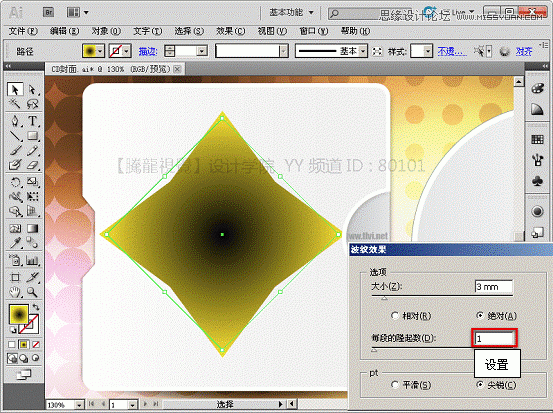Click the 大小 3 mm input field

[x=494, y=287]
